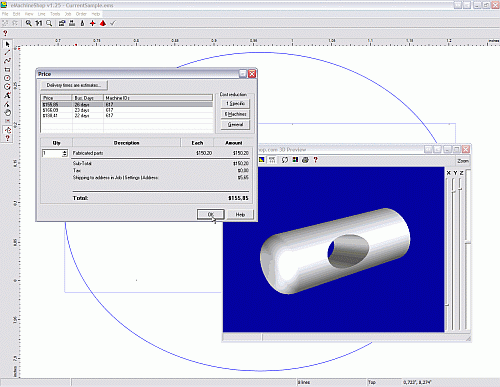
Task: Click the red question mark below top toolbar
Action: (x=5, y=33)
